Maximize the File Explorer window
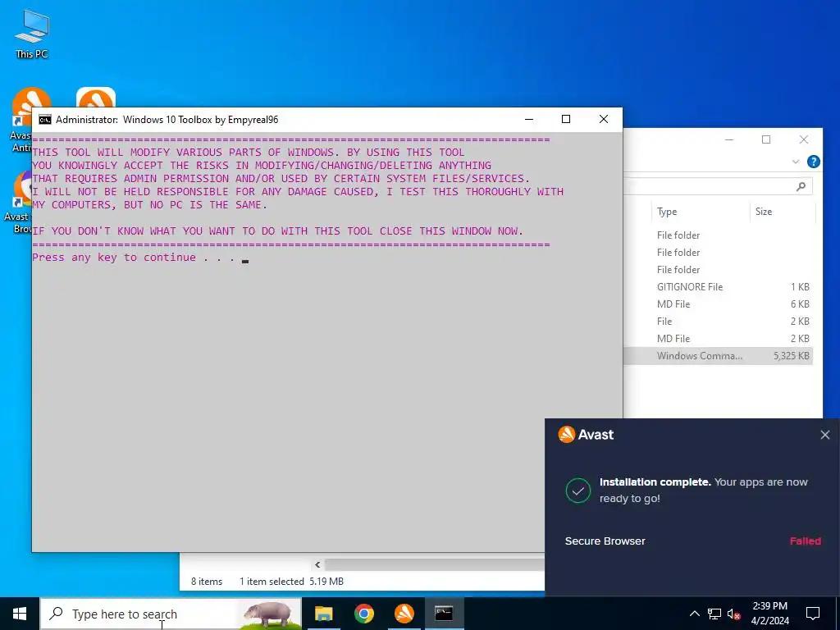840x630 pixels. tap(766, 139)
